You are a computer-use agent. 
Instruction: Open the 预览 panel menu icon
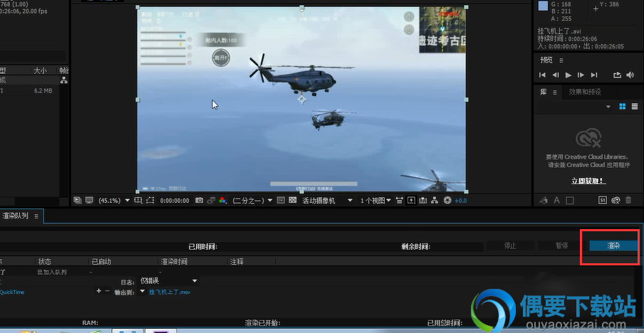coord(561,60)
